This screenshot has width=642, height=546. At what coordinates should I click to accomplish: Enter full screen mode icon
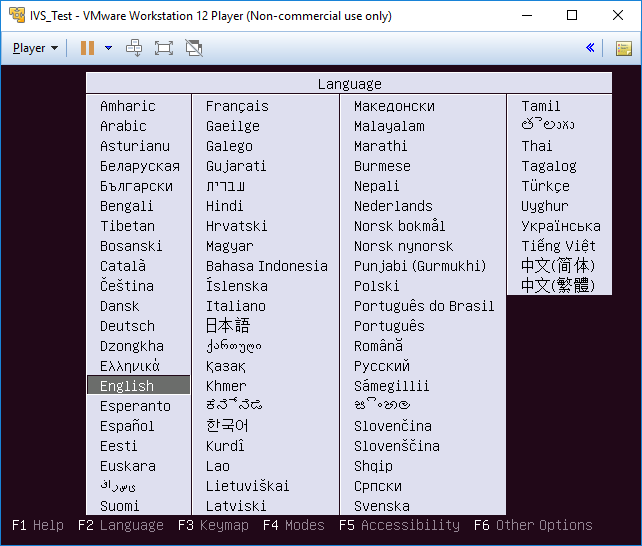pos(164,48)
